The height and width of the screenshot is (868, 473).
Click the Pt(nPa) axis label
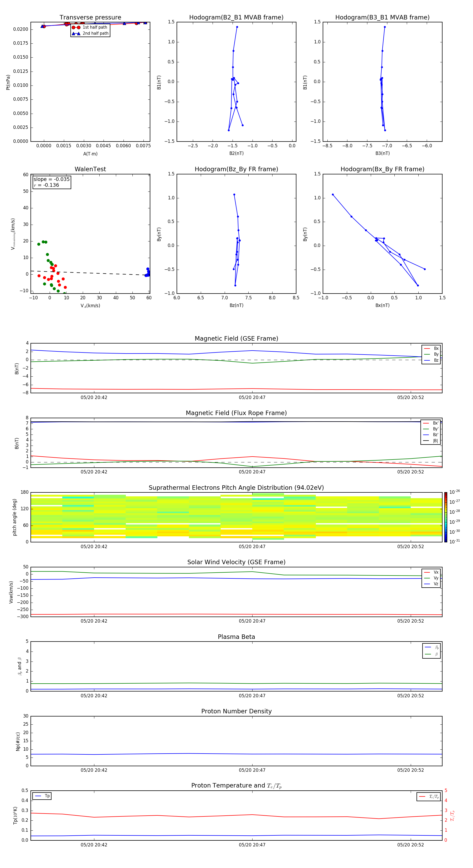pyautogui.click(x=8, y=82)
